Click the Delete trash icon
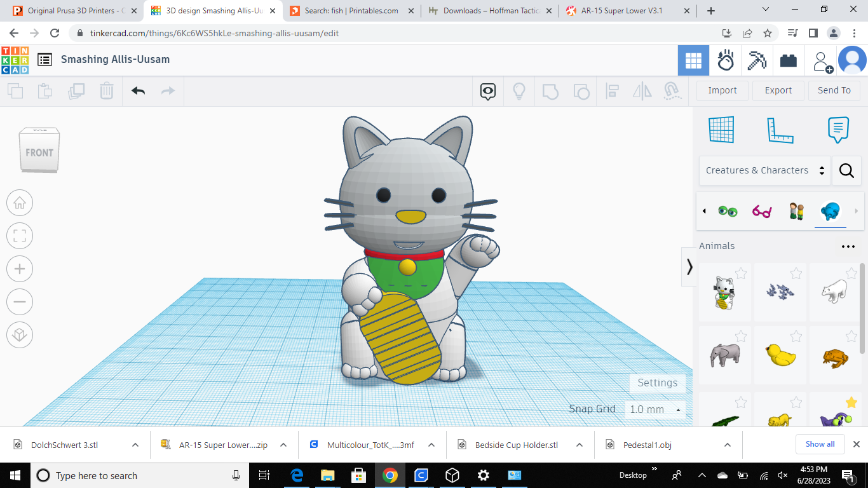 click(x=106, y=91)
